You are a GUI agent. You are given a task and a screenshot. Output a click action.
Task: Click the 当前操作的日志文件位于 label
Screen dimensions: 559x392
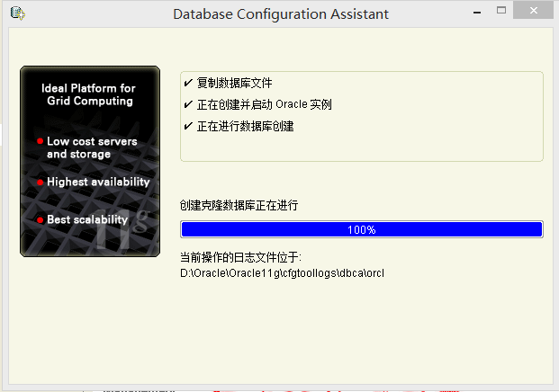[x=240, y=257]
